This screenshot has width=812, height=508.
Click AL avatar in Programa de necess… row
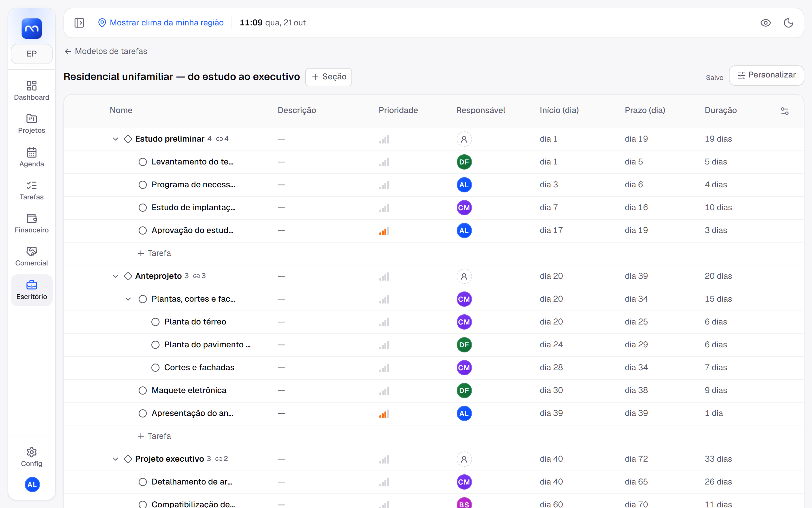(x=464, y=185)
